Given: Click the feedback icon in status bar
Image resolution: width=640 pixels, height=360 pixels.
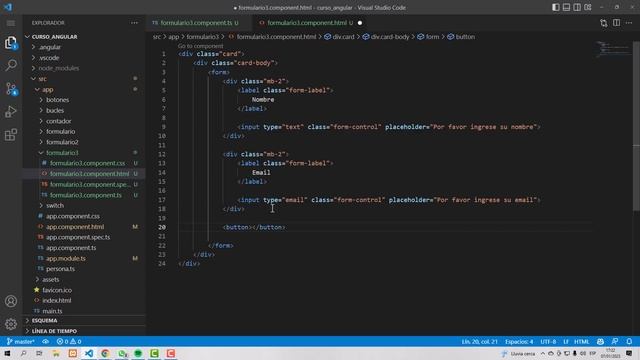Looking at the screenshot, I should coord(615,342).
